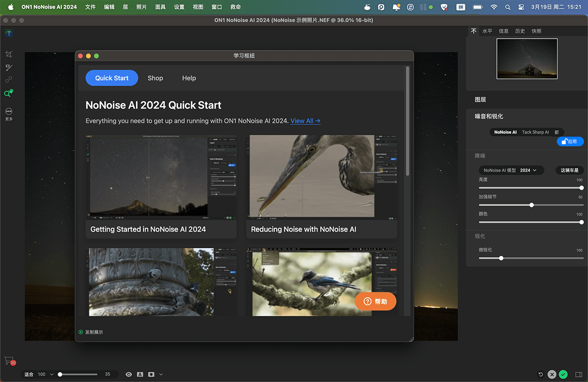Image resolution: width=588 pixels, height=382 pixels.
Task: Click the blue 应用 apply button
Action: coord(570,142)
